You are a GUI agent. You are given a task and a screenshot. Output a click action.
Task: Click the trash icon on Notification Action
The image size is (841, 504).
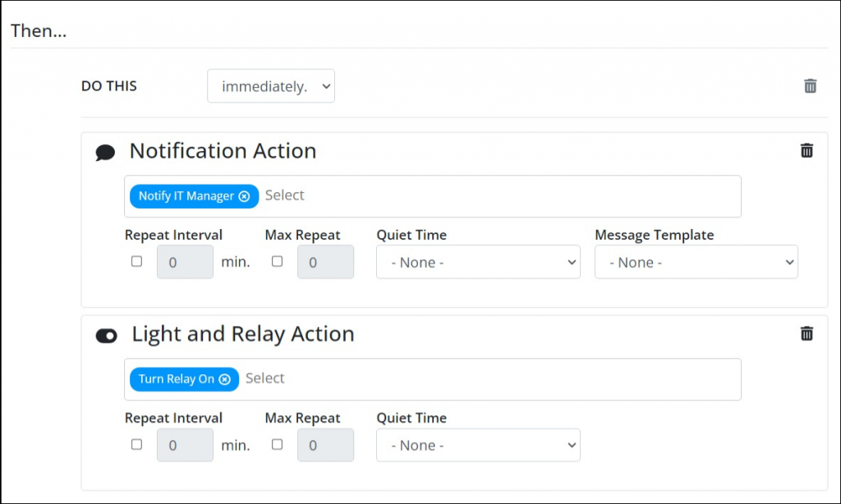tap(807, 150)
